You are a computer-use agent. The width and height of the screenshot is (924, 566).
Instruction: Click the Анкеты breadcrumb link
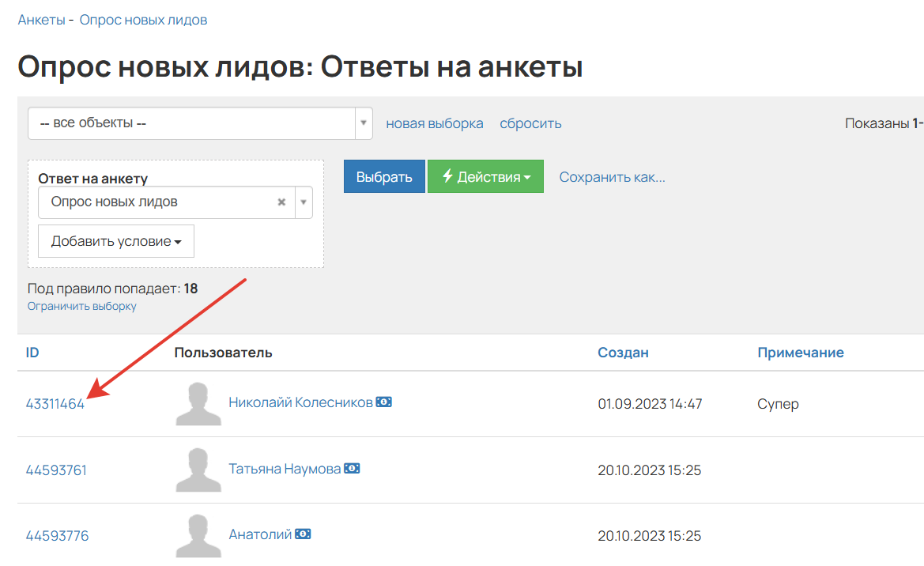click(41, 19)
